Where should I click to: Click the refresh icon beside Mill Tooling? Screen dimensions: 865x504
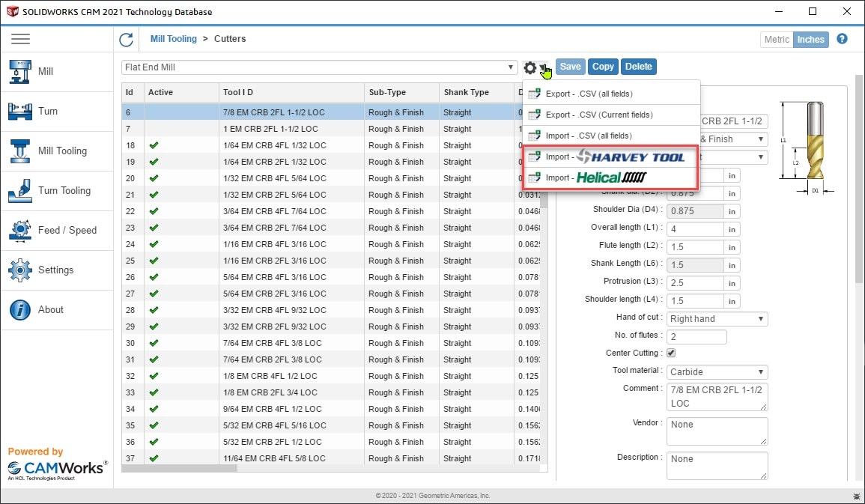(x=127, y=39)
